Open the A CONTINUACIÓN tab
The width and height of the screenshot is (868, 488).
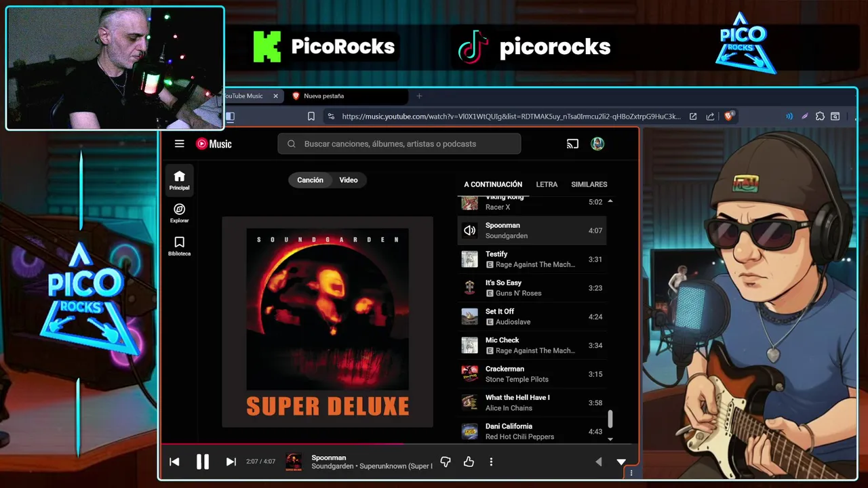click(x=493, y=184)
